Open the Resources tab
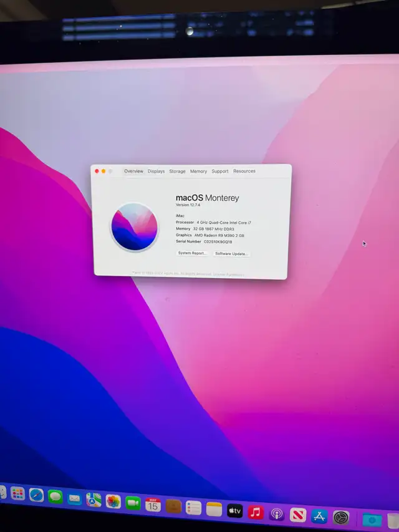The width and height of the screenshot is (399, 532). 244,171
